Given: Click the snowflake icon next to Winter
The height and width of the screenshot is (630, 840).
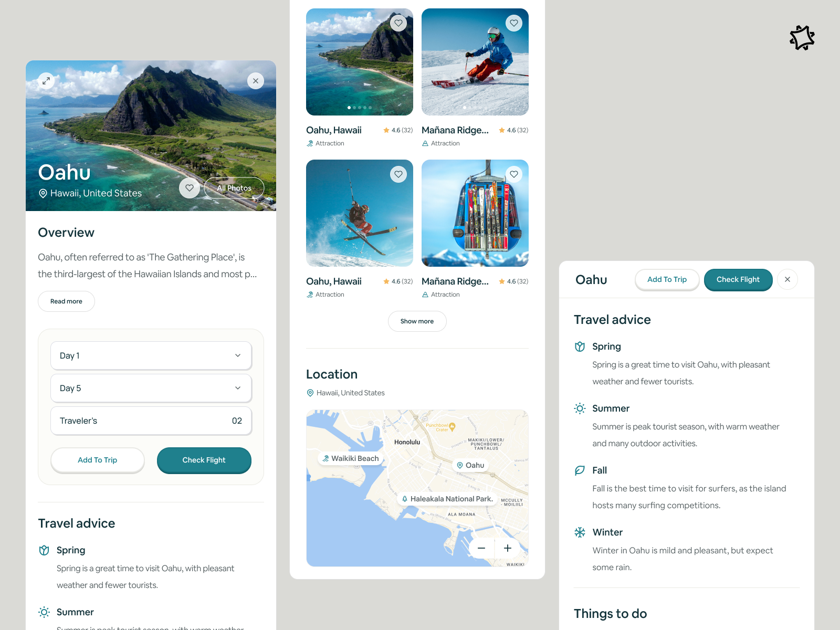Looking at the screenshot, I should pyautogui.click(x=580, y=532).
